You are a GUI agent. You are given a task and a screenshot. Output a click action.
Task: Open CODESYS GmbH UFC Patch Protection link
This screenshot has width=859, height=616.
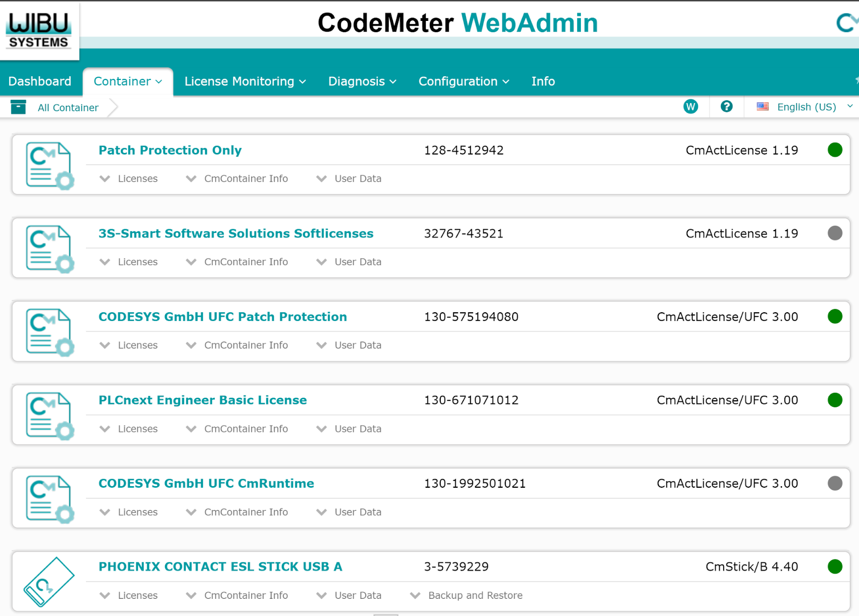pyautogui.click(x=223, y=317)
